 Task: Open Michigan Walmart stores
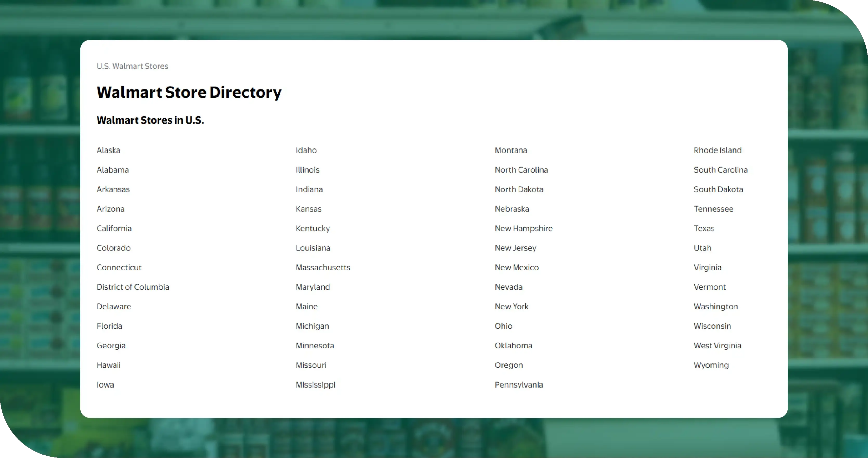[x=312, y=326]
